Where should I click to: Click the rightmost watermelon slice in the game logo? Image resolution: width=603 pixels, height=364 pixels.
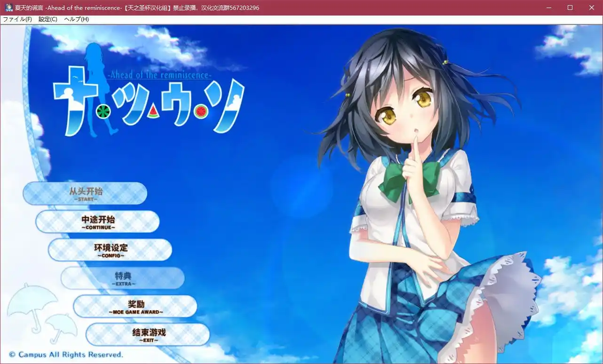[x=201, y=111]
